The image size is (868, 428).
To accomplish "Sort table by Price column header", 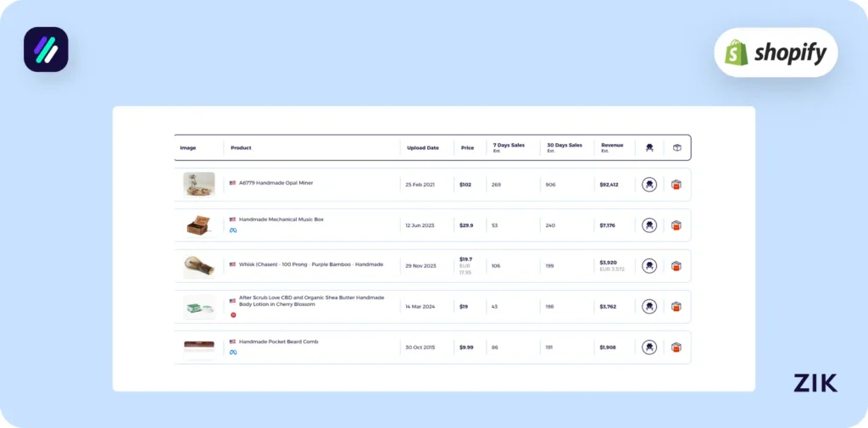I will pos(467,148).
